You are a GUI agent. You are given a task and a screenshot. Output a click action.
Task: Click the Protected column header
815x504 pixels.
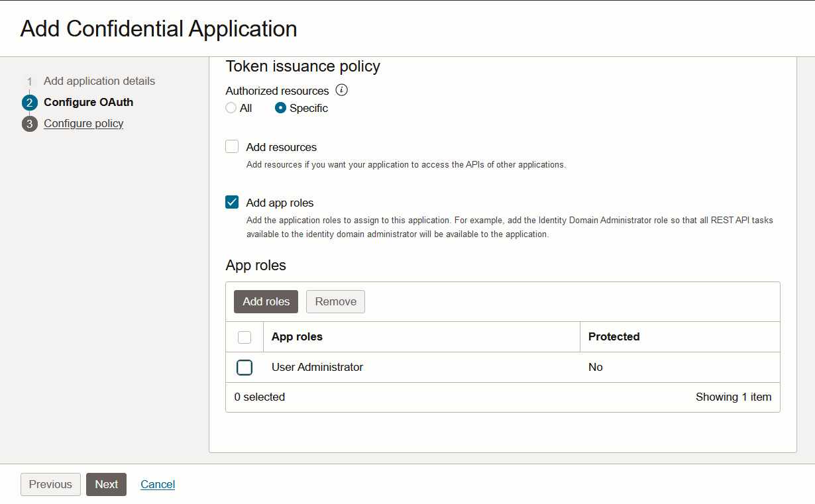pos(614,337)
